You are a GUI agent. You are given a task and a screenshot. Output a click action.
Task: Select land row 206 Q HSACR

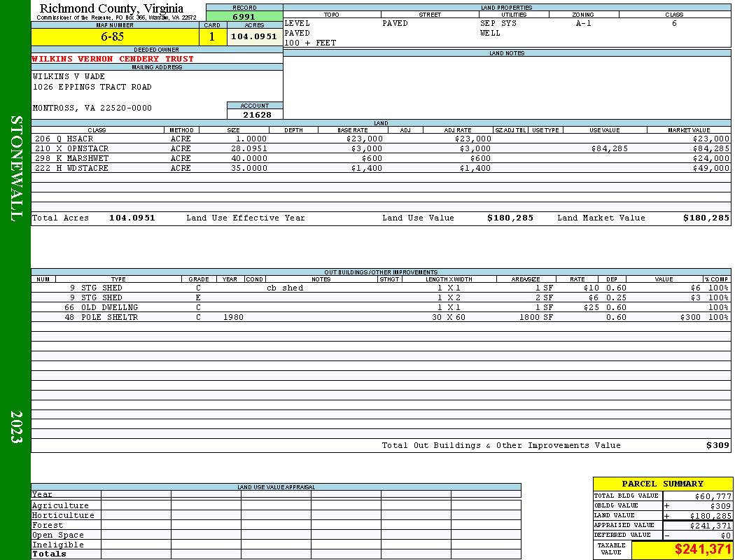pyautogui.click(x=381, y=139)
